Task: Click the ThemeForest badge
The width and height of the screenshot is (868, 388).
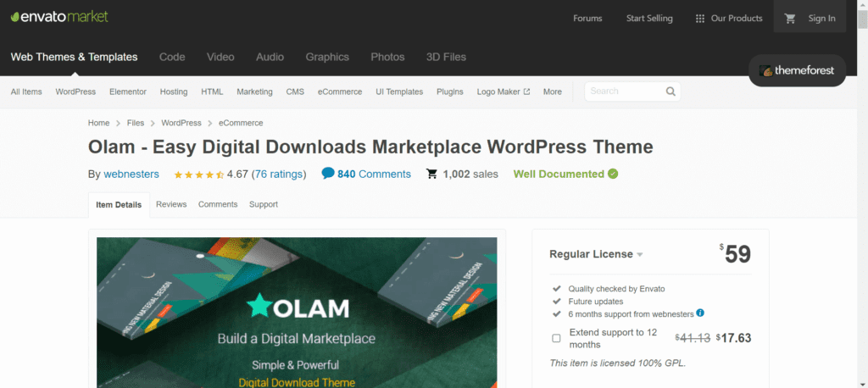Action: [x=797, y=70]
